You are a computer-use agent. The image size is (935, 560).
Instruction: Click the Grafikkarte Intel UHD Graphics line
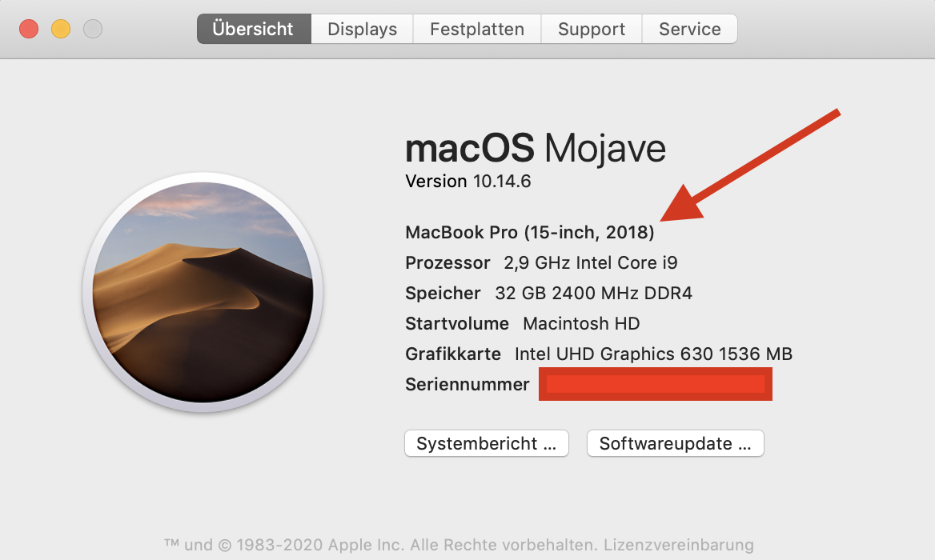pyautogui.click(x=598, y=354)
